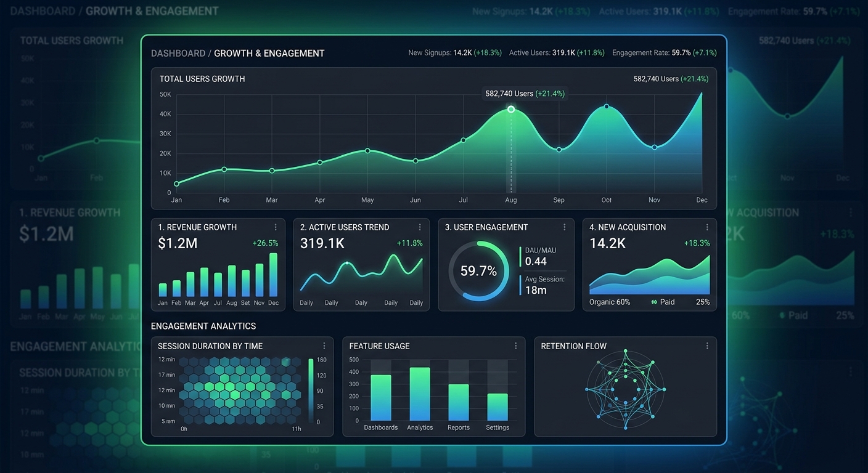Screen dimensions: 868x473
Task: Click the Analytics bar in Feature Usage
Action: click(420, 394)
